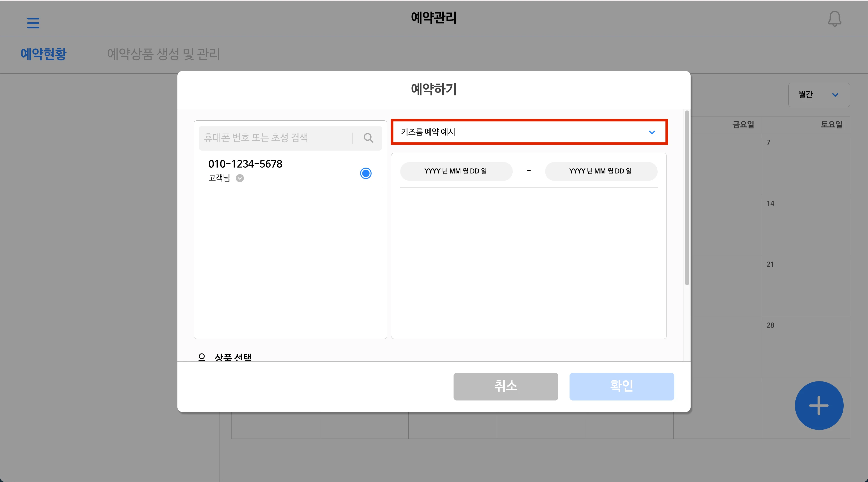Switch to the 예약현황 tab
Viewport: 868px width, 482px height.
[x=43, y=54]
